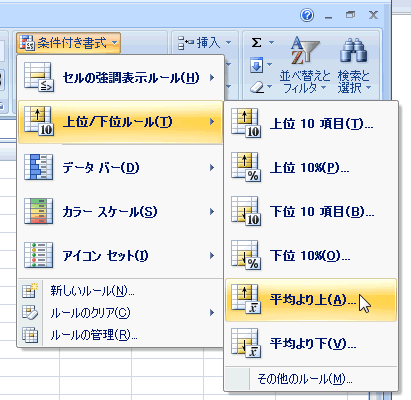The image size is (411, 400).
Task: Click the ルールの管理 icon
Action: pyautogui.click(x=30, y=335)
